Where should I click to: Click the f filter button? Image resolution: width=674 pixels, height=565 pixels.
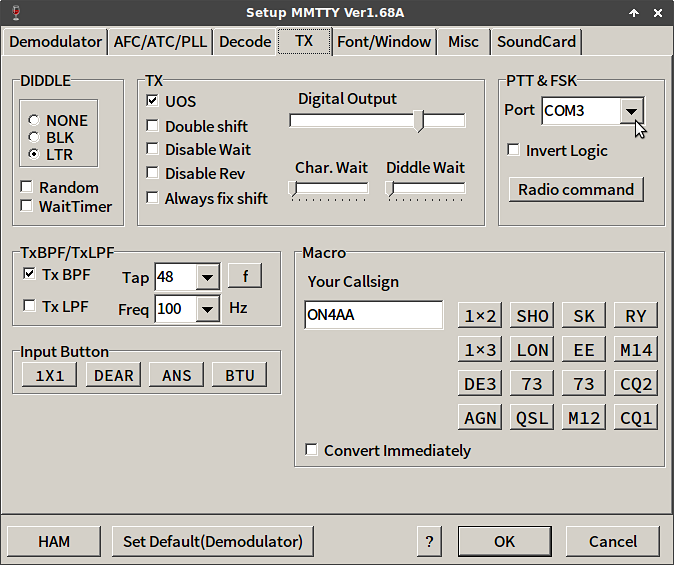click(x=245, y=276)
